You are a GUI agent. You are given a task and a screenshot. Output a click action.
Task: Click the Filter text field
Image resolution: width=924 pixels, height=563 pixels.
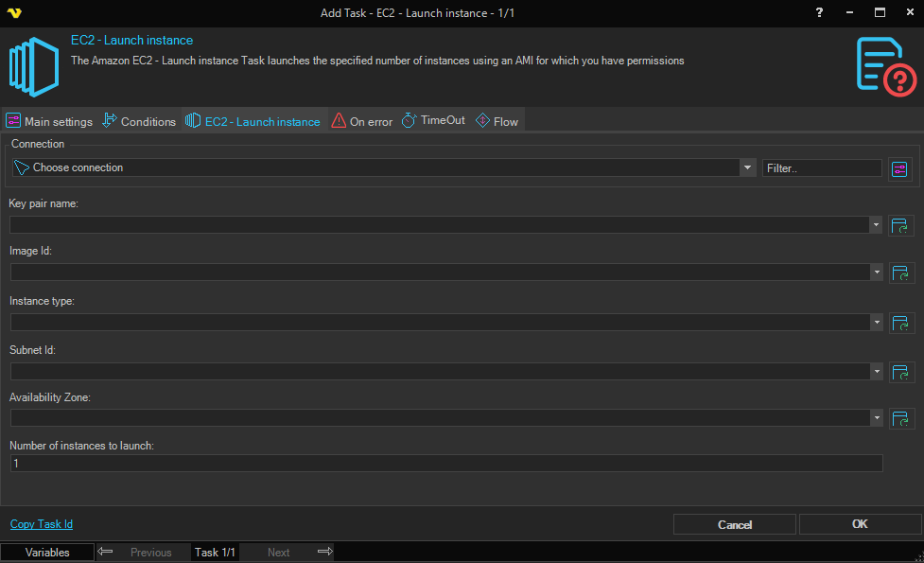click(821, 167)
